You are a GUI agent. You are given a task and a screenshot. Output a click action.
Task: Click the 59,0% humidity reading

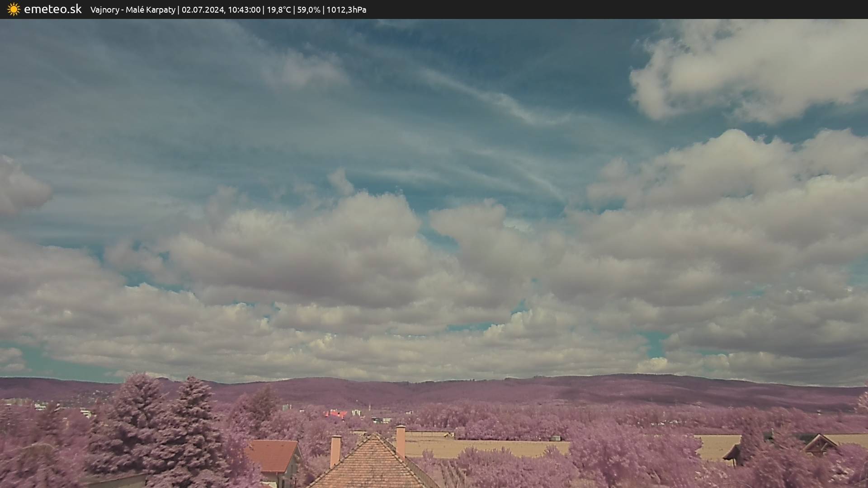pos(308,9)
